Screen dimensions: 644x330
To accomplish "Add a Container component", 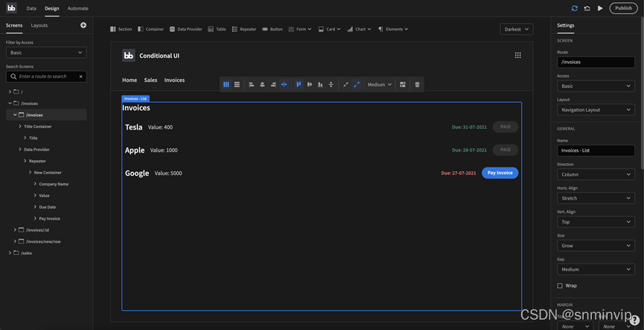I will click(x=150, y=29).
